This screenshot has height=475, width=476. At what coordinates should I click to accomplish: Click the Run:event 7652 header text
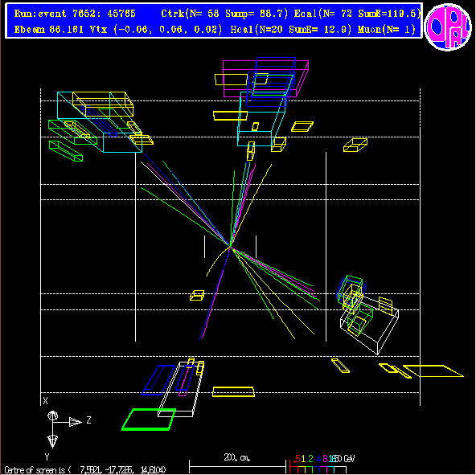[75, 14]
